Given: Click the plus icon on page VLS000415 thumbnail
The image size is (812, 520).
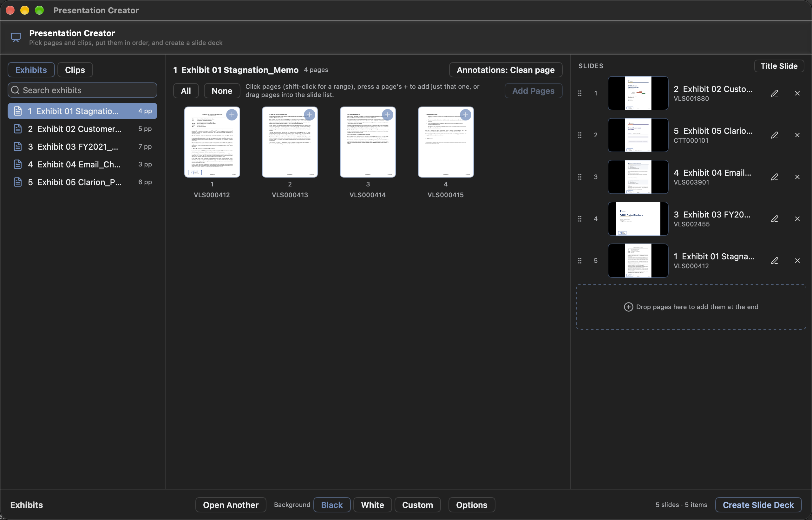Looking at the screenshot, I should tap(465, 115).
